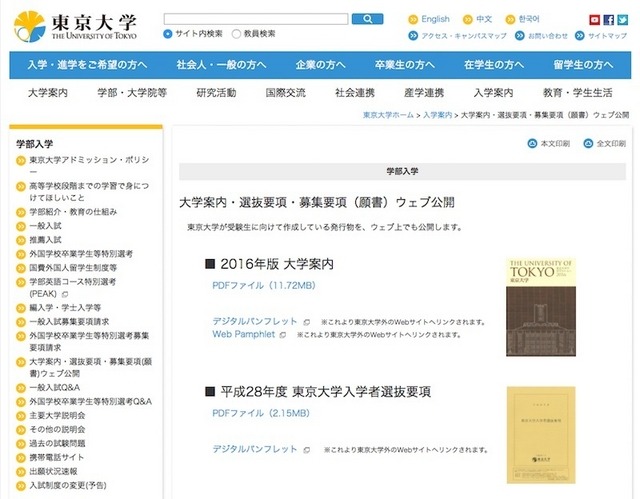Open the Twitter social icon

coord(622,20)
